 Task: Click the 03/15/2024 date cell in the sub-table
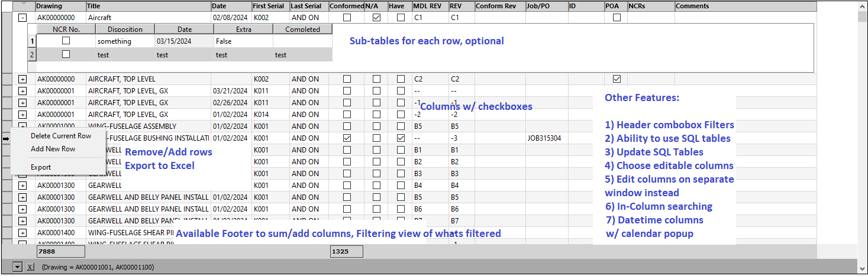(185, 41)
